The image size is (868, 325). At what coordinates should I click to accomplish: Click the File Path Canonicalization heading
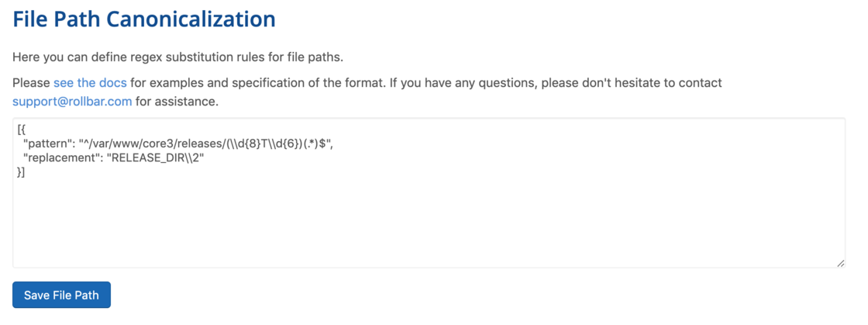tap(144, 19)
